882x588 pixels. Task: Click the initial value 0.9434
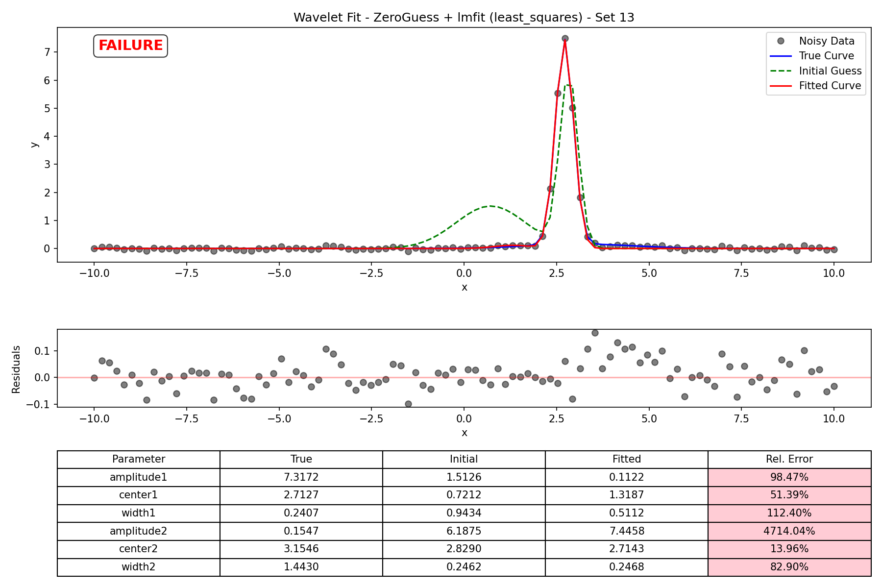(x=464, y=513)
